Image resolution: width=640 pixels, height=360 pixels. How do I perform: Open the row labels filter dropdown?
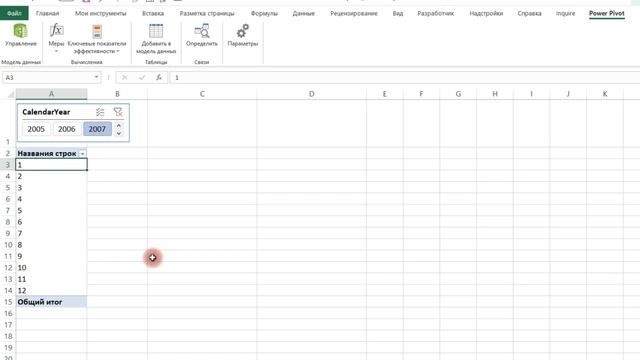point(82,153)
